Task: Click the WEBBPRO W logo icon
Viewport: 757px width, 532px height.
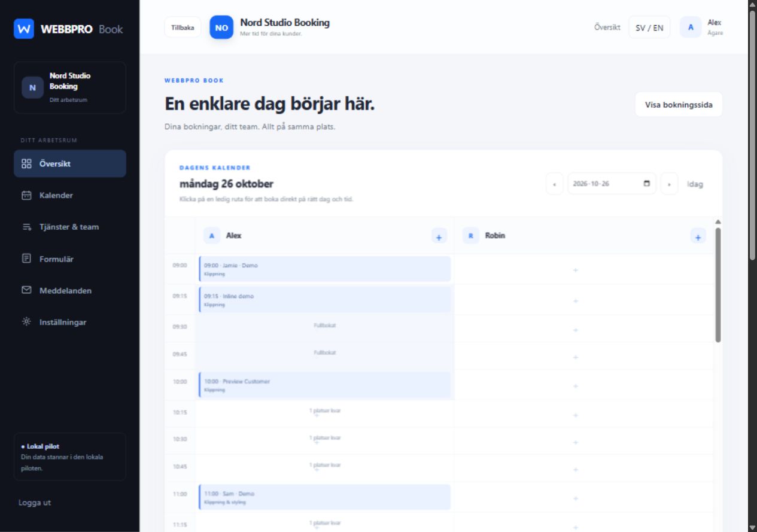Action: pos(24,29)
